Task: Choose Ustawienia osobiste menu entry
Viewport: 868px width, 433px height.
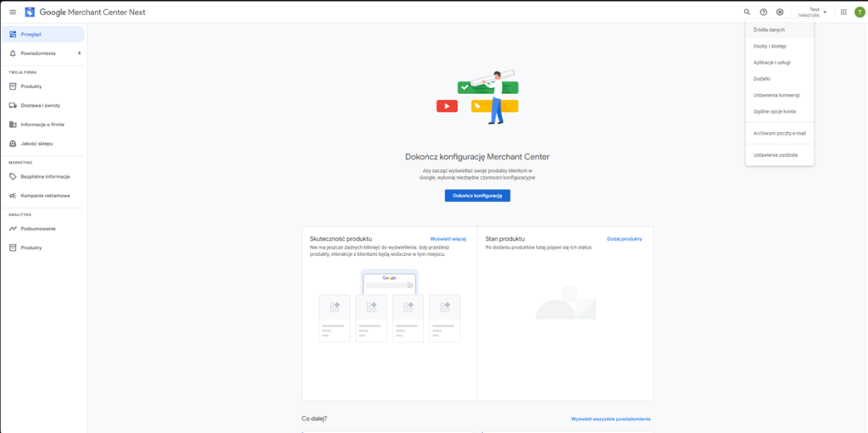Action: [x=780, y=155]
